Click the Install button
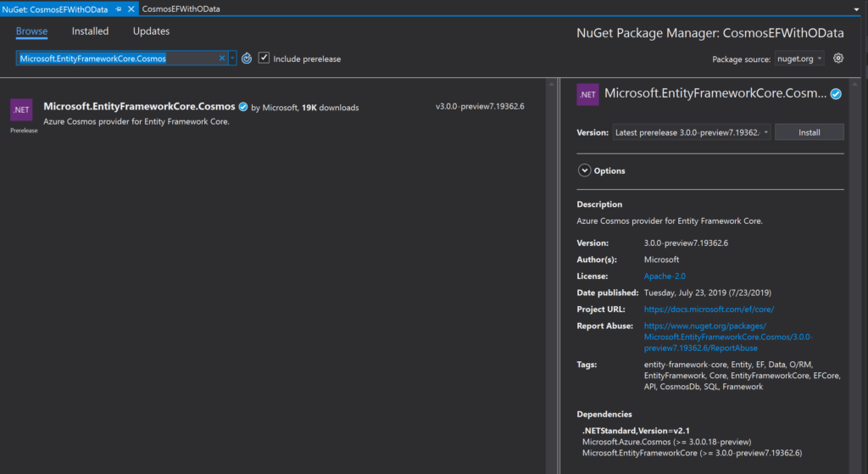Image resolution: width=868 pixels, height=474 pixels. (x=809, y=132)
